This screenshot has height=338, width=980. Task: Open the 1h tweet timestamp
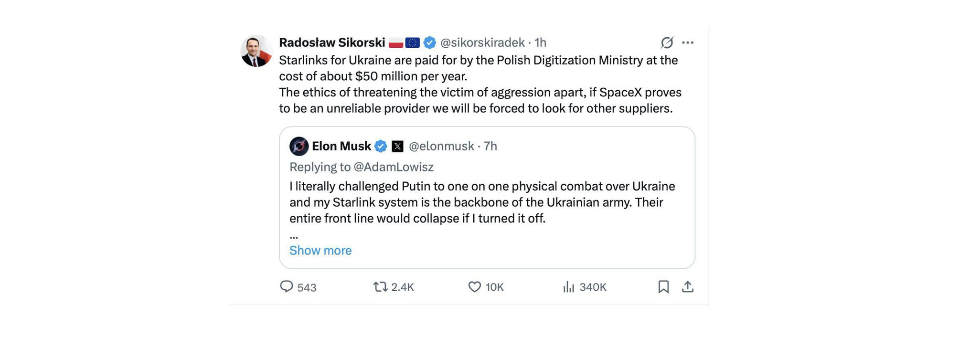pyautogui.click(x=540, y=42)
